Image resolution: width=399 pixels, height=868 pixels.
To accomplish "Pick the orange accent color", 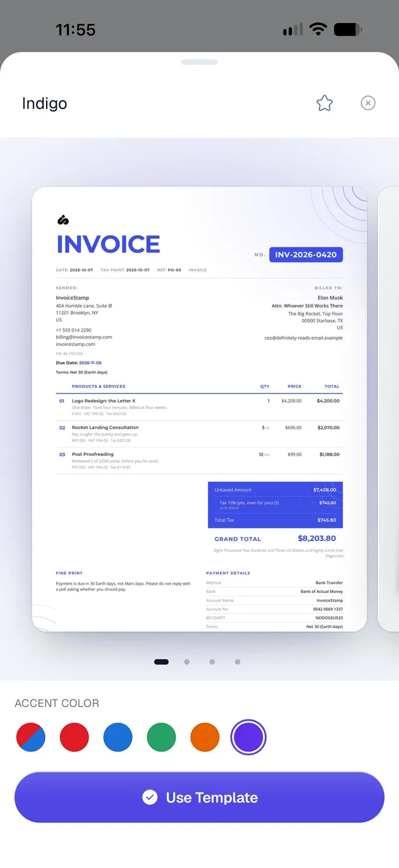I will [205, 737].
